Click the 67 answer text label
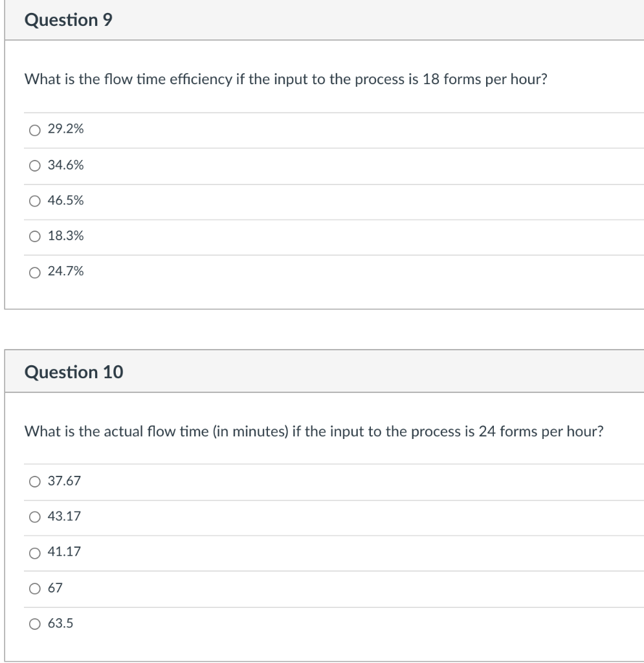 [x=56, y=588]
